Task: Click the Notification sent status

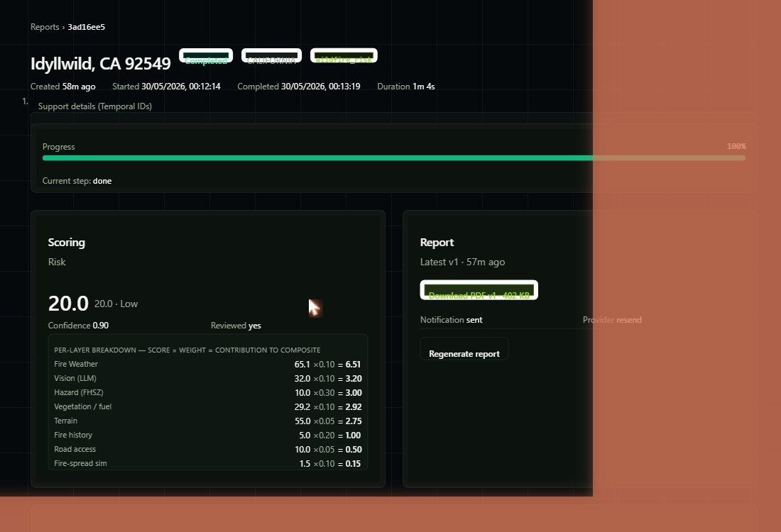Action: (452, 320)
